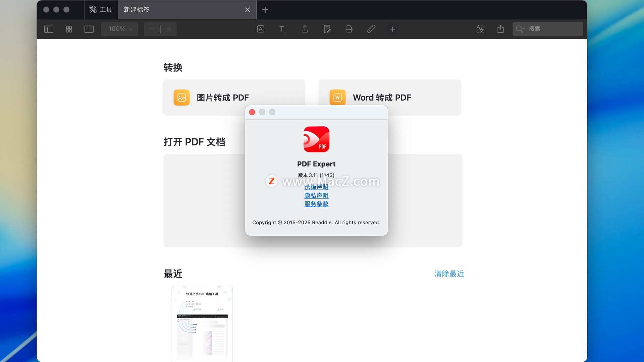Select the add text tool
The image size is (644, 362).
(x=282, y=29)
